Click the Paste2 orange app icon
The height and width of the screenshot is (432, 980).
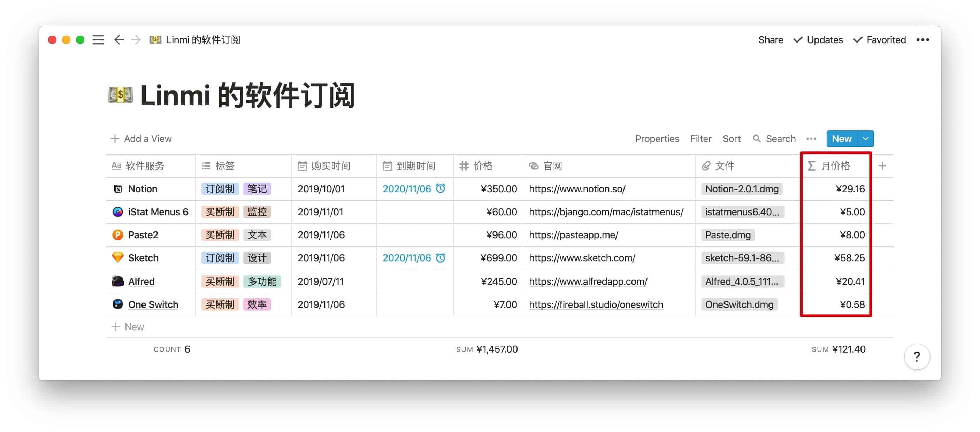coord(117,234)
